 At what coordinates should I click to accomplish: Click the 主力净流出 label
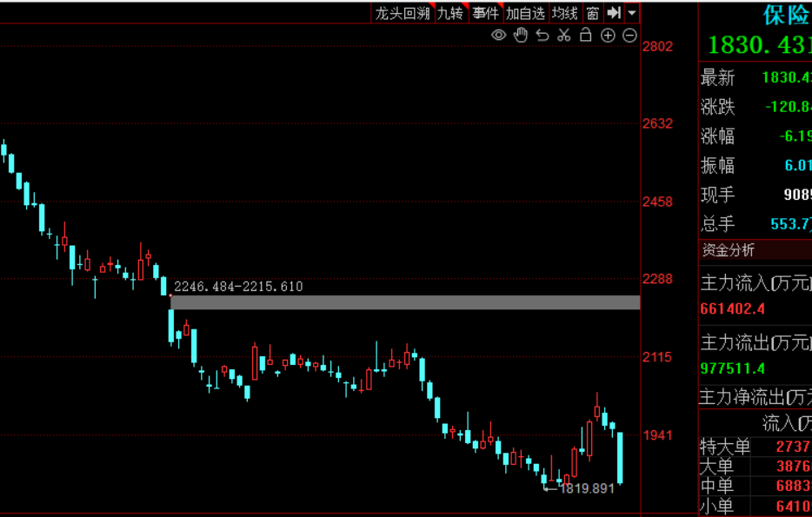pos(755,397)
